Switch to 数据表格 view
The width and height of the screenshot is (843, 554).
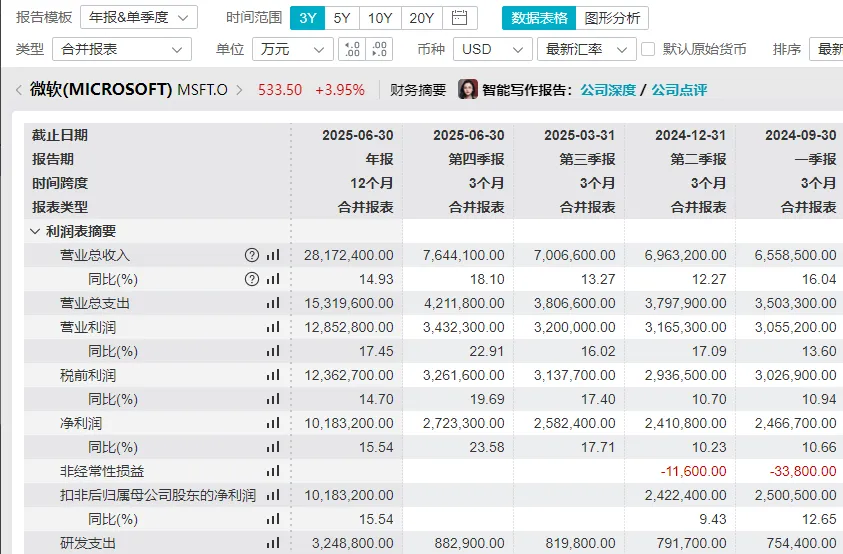click(539, 18)
